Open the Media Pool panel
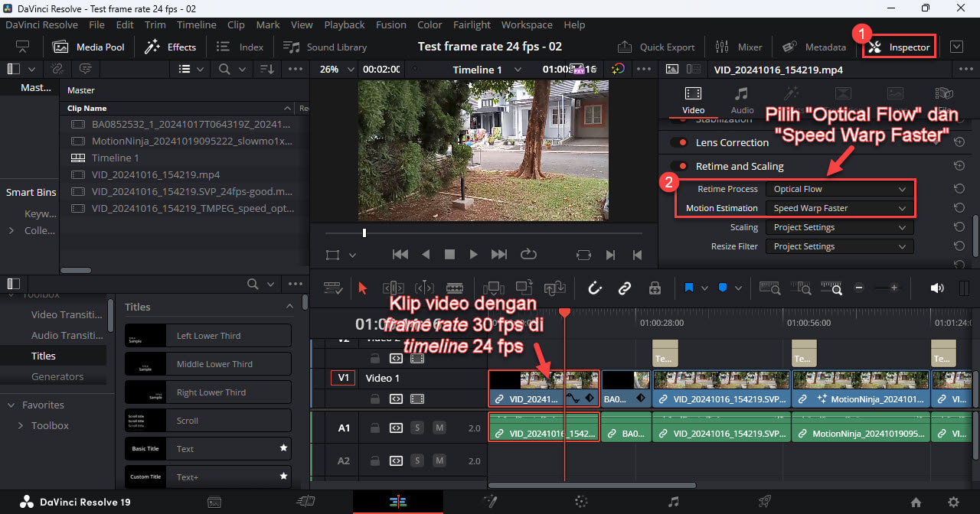This screenshot has width=980, height=514. point(89,47)
